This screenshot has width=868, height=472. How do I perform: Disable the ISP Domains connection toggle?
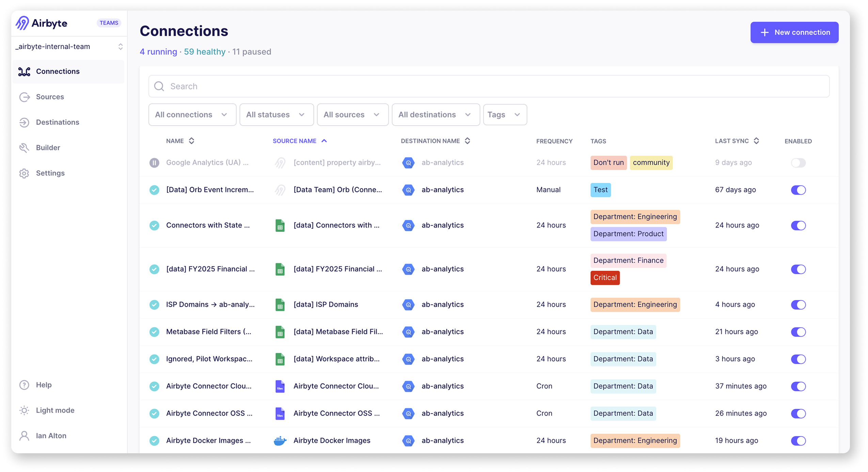[799, 304]
